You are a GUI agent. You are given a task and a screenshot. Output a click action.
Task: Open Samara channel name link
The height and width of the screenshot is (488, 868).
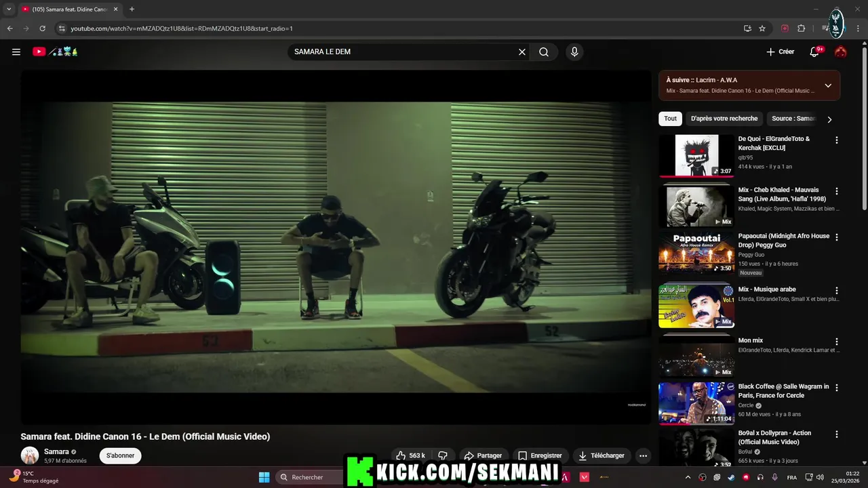[x=56, y=451]
